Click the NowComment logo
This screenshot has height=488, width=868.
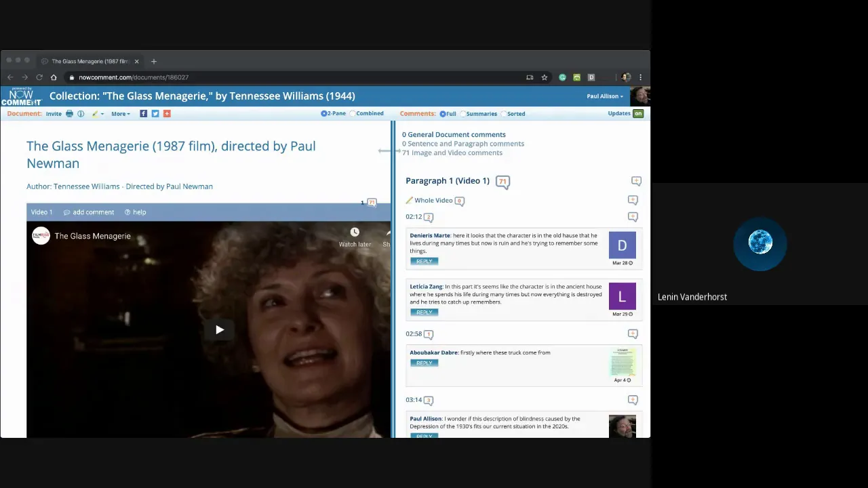[21, 96]
